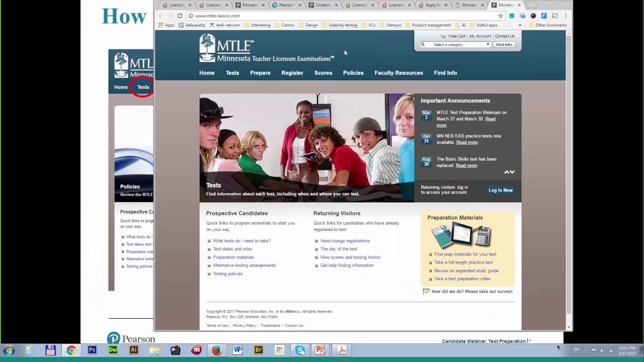The width and height of the screenshot is (644, 362).
Task: Click the system clock in the tray
Action: (627, 350)
